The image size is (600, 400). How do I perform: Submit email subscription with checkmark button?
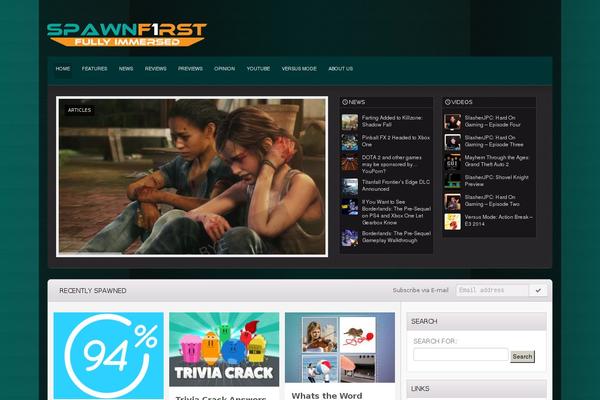click(x=538, y=291)
